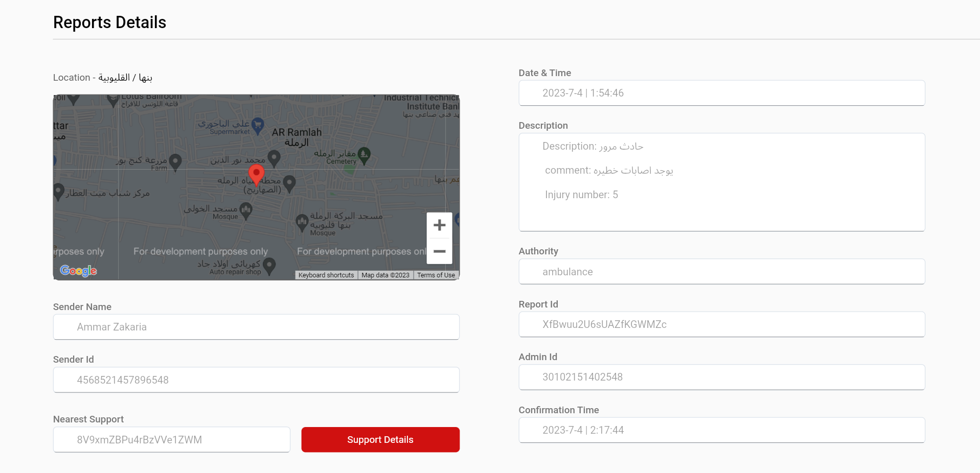Click the Map data ©2023 label

(385, 275)
